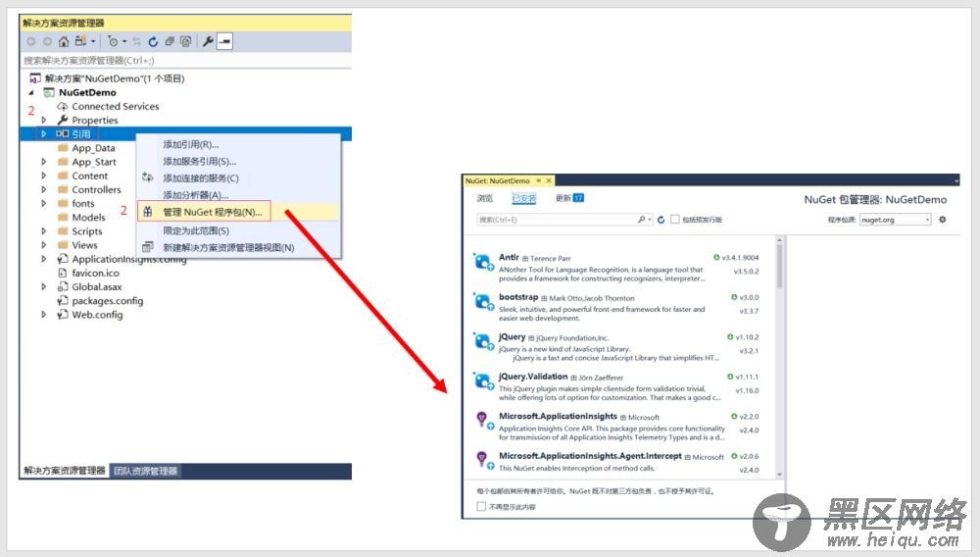Select the Models folder
980x557 pixels.
coord(88,218)
